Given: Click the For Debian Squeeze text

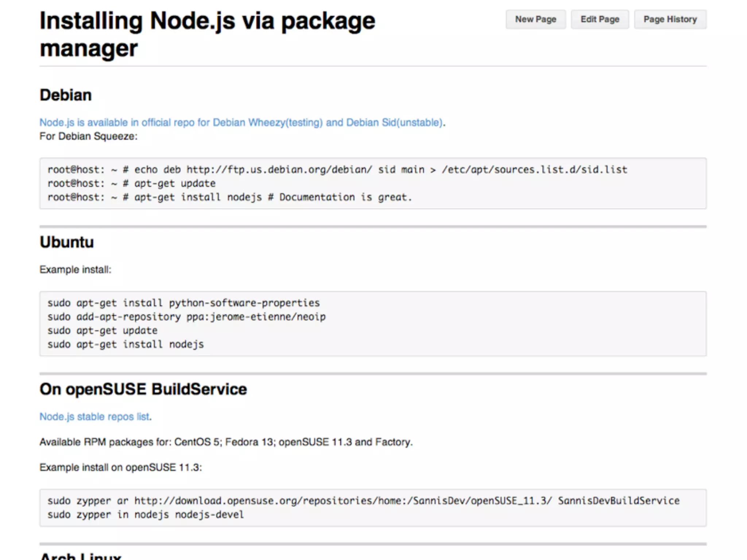Looking at the screenshot, I should click(88, 136).
